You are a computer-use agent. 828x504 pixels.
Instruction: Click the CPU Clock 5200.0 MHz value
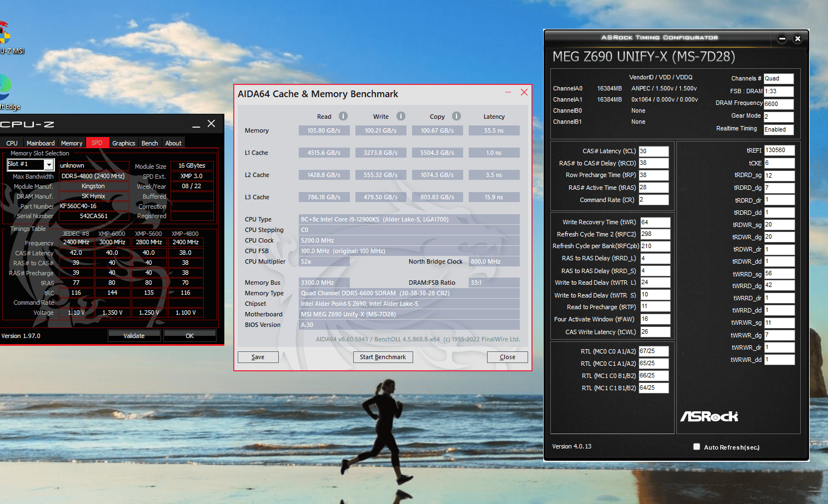pos(409,240)
